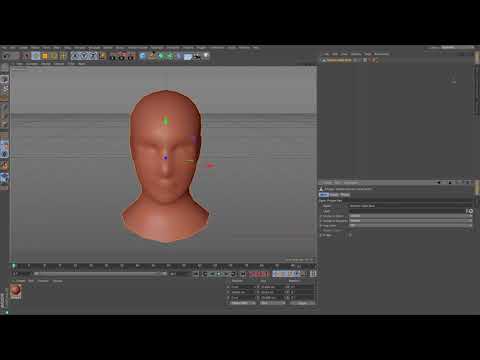
Task: Select the red material thumbnail
Action: click(16, 292)
